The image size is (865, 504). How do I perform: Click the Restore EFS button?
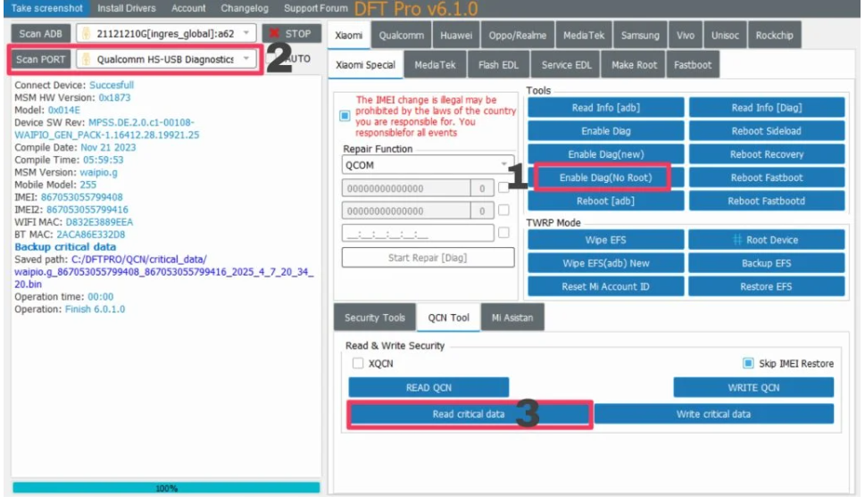tap(767, 286)
